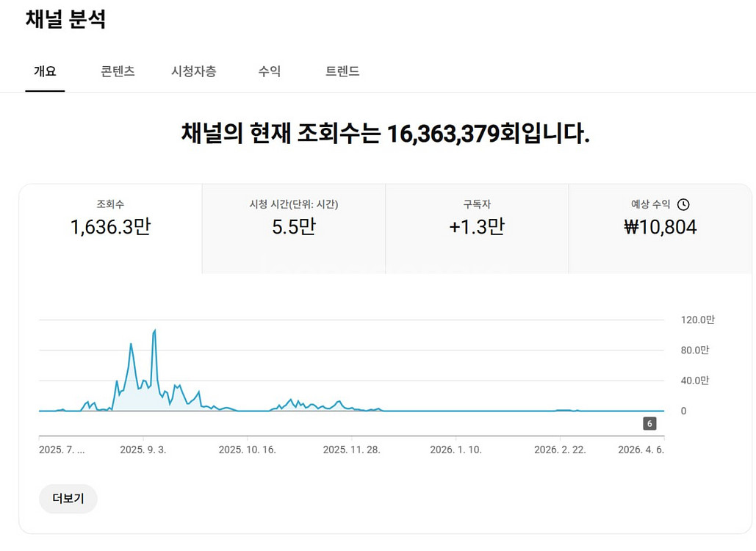
Task: Select the 조회수 metric card
Action: pos(110,218)
